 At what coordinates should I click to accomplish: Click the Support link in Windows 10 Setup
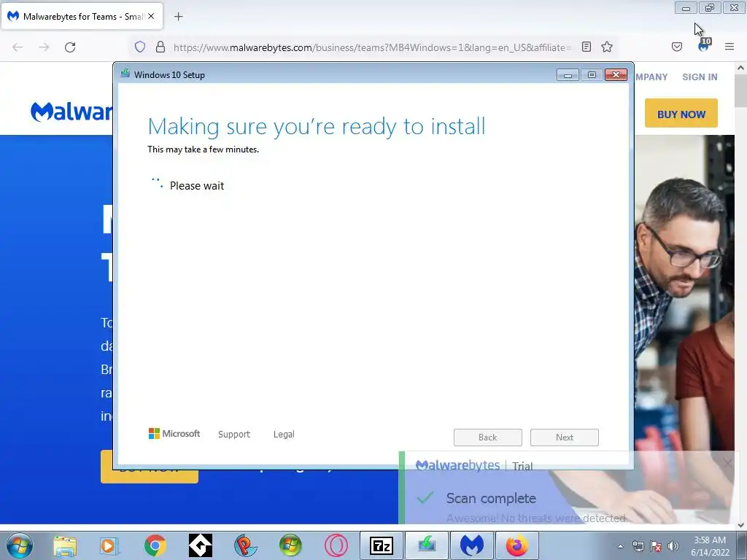coord(234,435)
